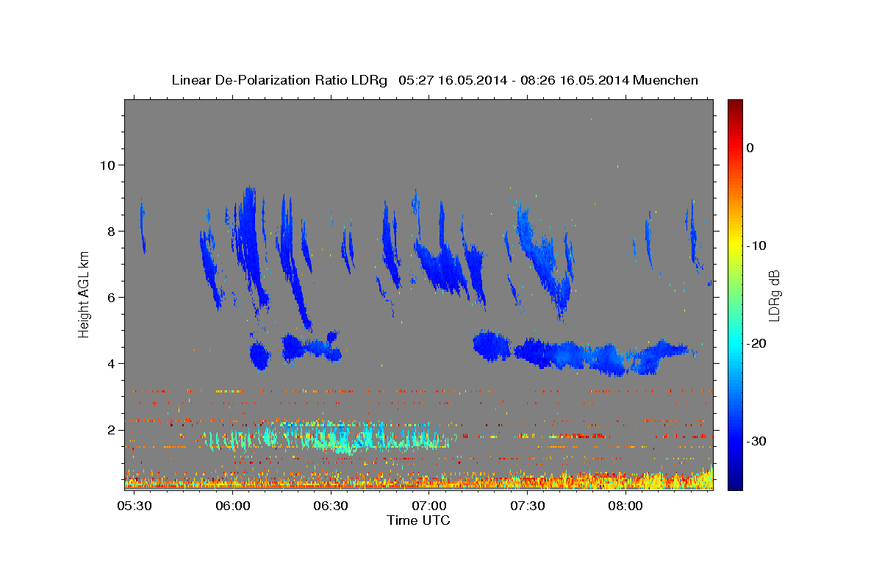Click the colorbar value 0
Image resolution: width=882 pixels, height=588 pixels.
750,148
